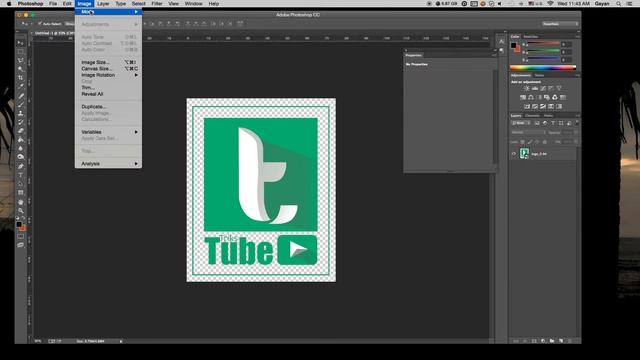Select the Blur tool
The image size is (640, 360).
(x=20, y=148)
